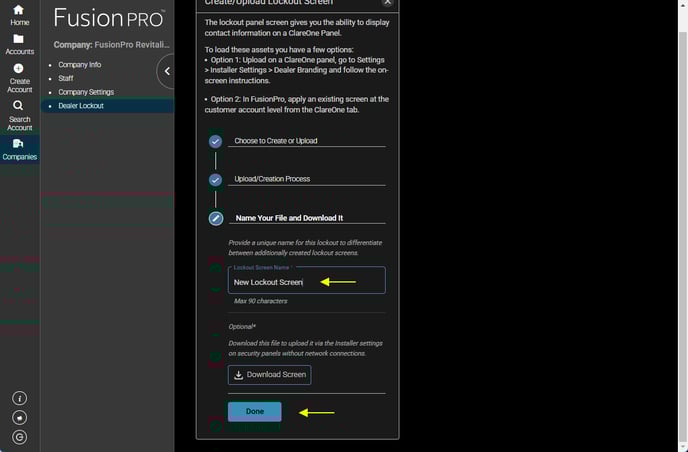Screen dimensions: 688x452
Task: Open the info icon at sidebar bottom
Action: pyautogui.click(x=19, y=398)
